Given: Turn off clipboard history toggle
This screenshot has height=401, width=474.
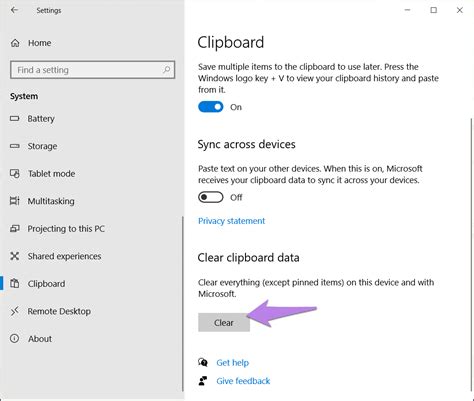Looking at the screenshot, I should click(211, 107).
